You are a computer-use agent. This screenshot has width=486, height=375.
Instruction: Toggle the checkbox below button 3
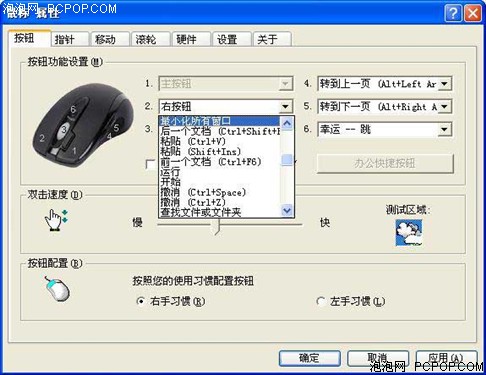150,164
